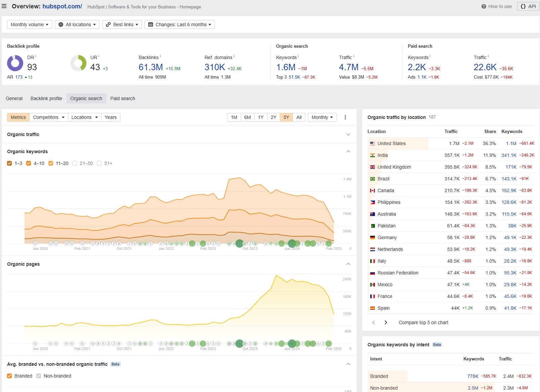Viewport: 540px width, 392px height.
Task: Click the How to use help icon
Action: pyautogui.click(x=484, y=6)
